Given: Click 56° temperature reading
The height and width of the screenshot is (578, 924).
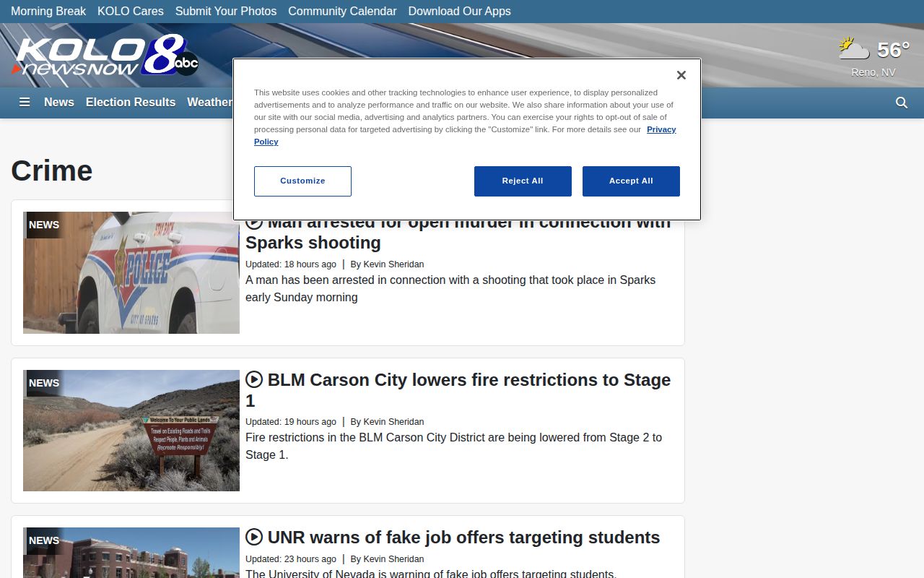Looking at the screenshot, I should click(x=893, y=50).
